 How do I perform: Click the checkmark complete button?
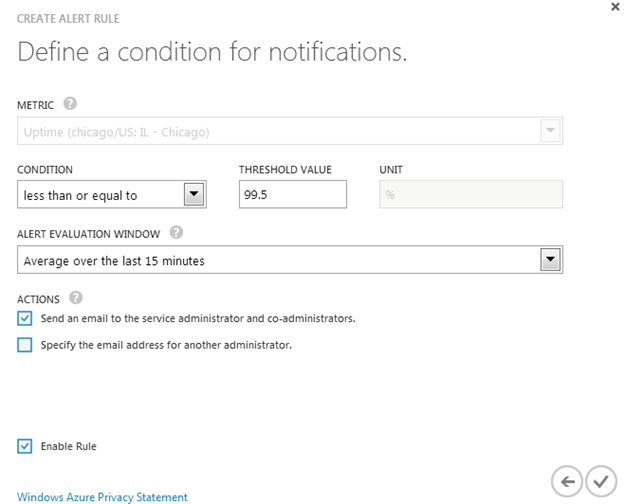600,481
